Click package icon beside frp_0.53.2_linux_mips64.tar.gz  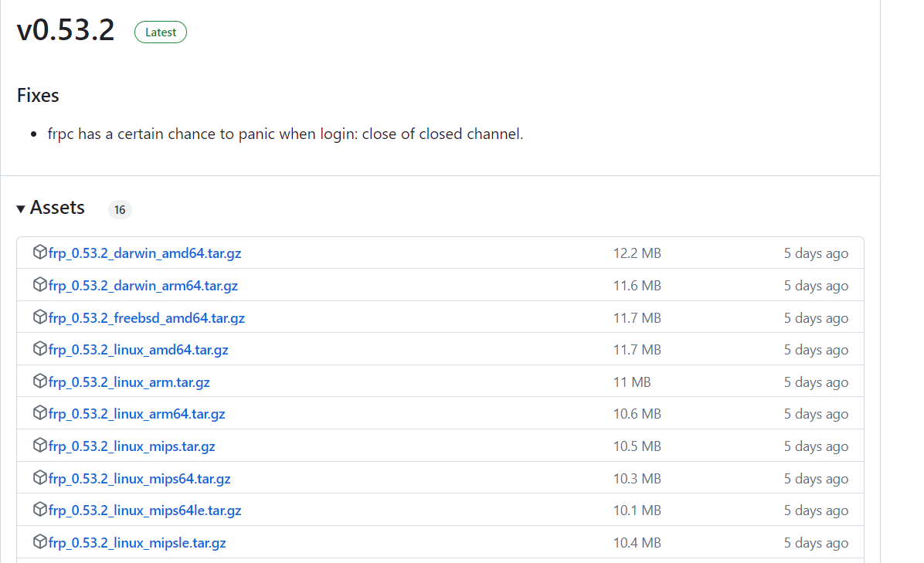point(39,478)
